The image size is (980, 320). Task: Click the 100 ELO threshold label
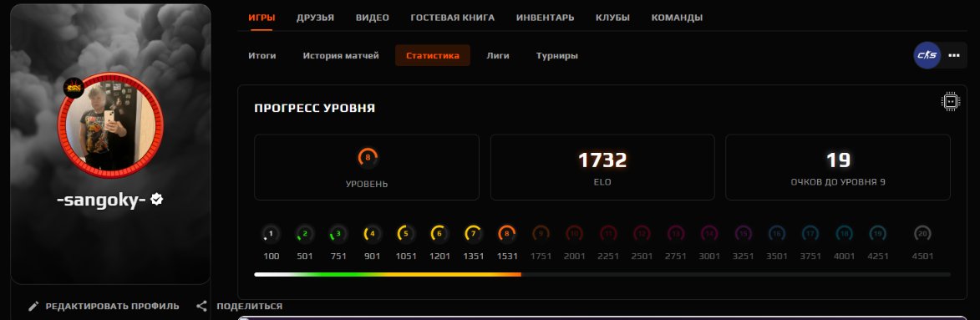[272, 257]
